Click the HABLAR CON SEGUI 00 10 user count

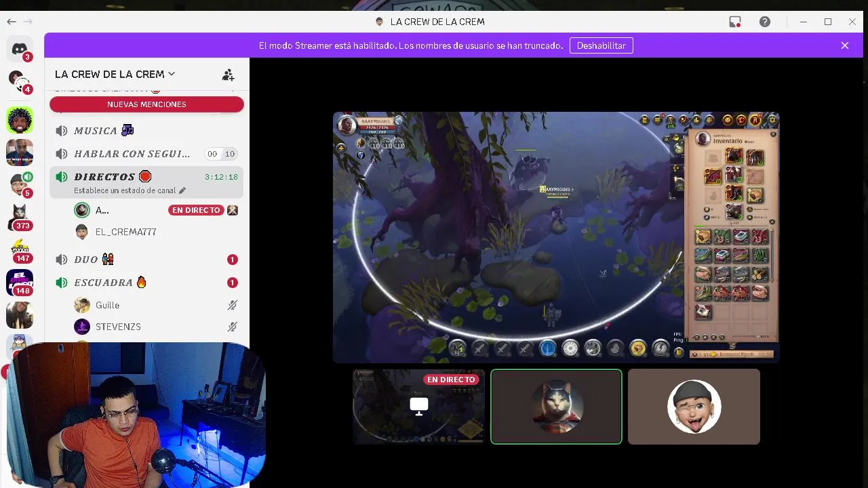221,154
